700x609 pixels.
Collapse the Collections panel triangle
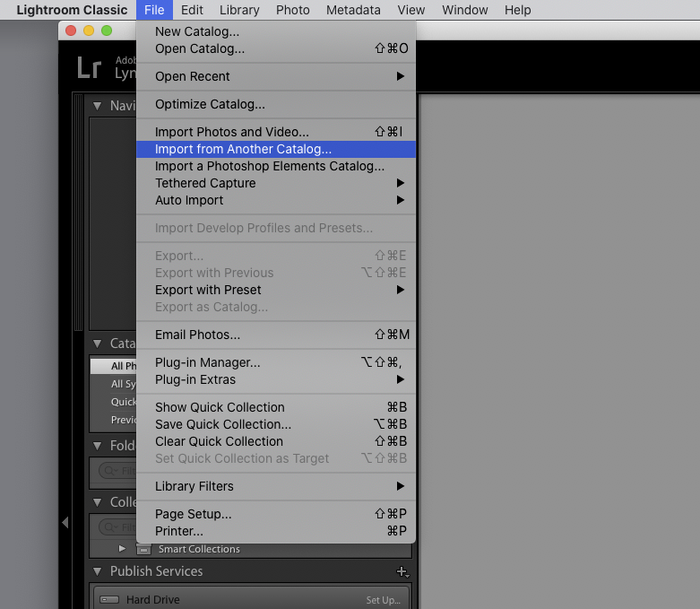click(98, 502)
